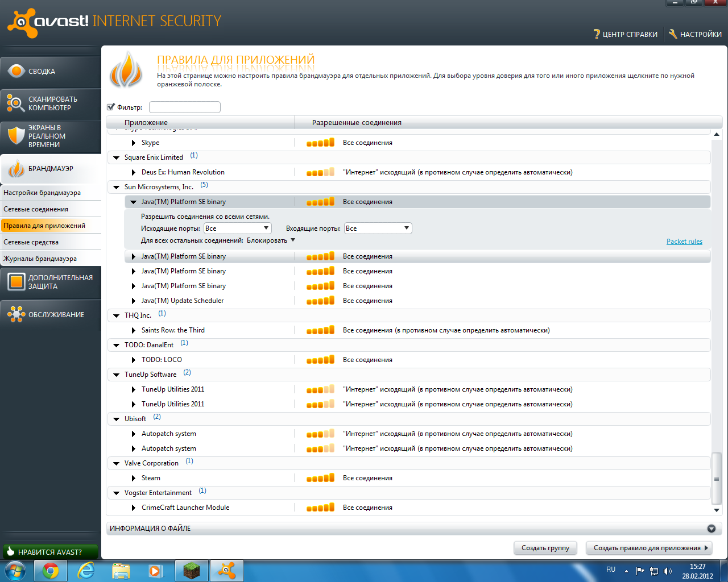The width and height of the screenshot is (728, 582).
Task: Show hidden tray icons
Action: (x=626, y=571)
